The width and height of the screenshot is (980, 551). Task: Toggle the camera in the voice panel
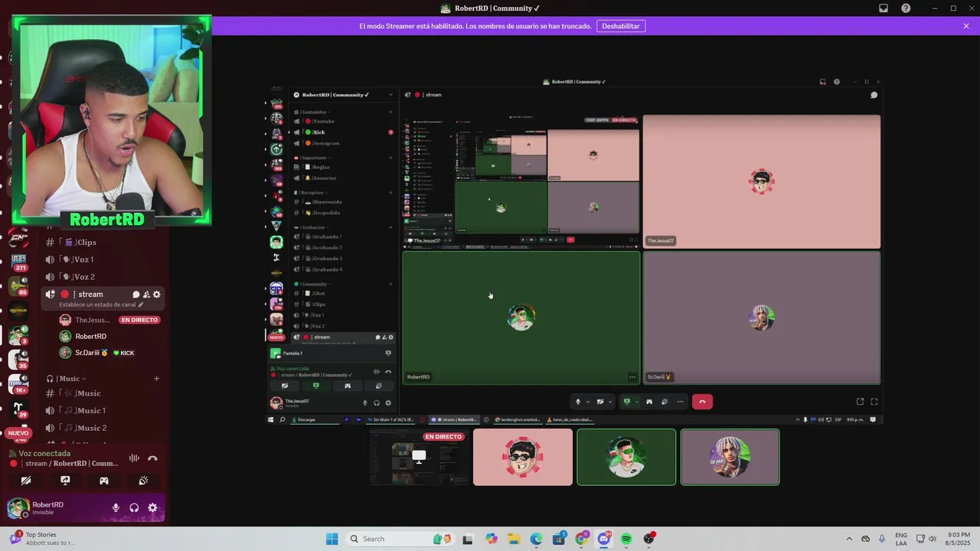pyautogui.click(x=26, y=481)
